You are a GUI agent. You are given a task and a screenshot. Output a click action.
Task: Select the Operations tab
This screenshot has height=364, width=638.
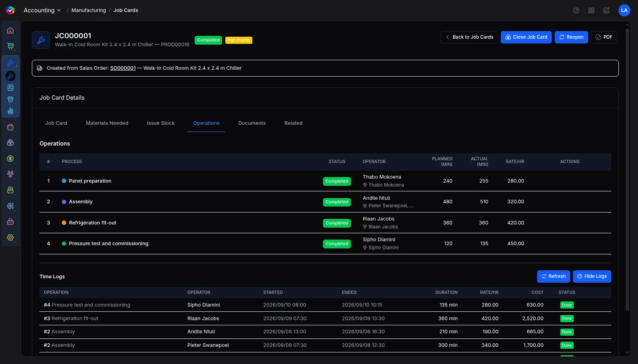point(207,123)
